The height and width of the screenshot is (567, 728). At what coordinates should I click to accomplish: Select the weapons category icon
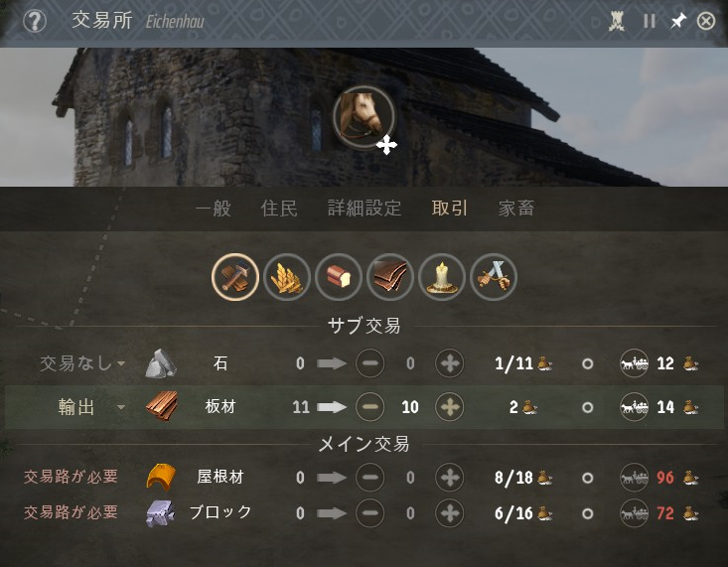click(493, 277)
